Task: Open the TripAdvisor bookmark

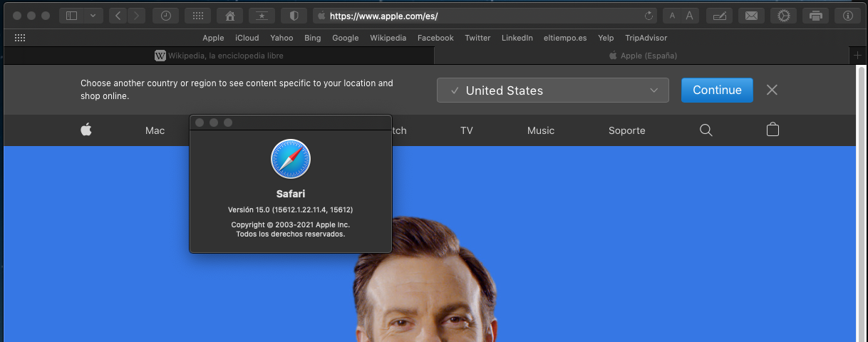Action: point(646,38)
